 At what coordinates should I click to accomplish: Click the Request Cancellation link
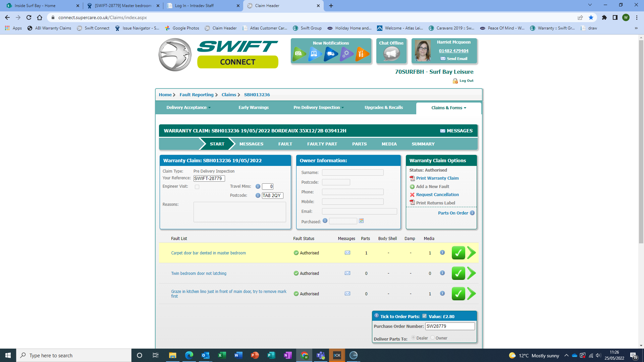437,195
